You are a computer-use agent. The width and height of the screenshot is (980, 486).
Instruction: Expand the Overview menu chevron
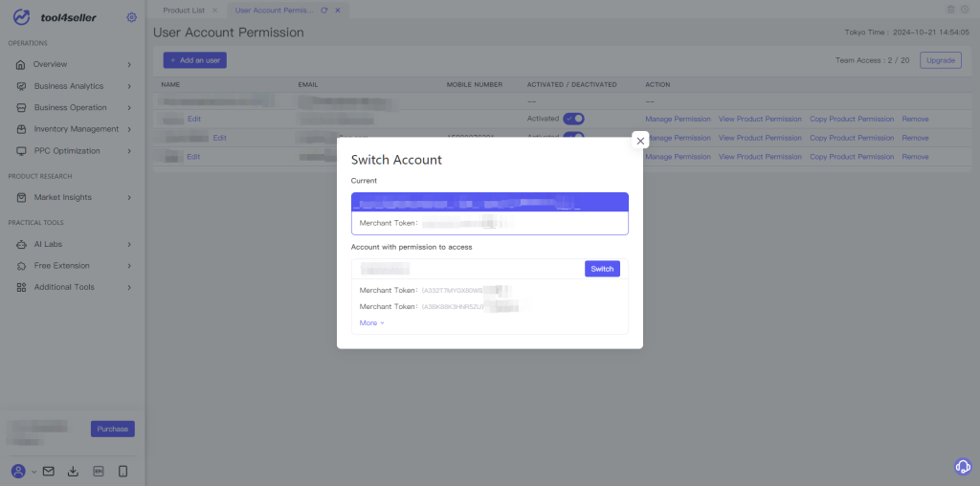point(129,64)
